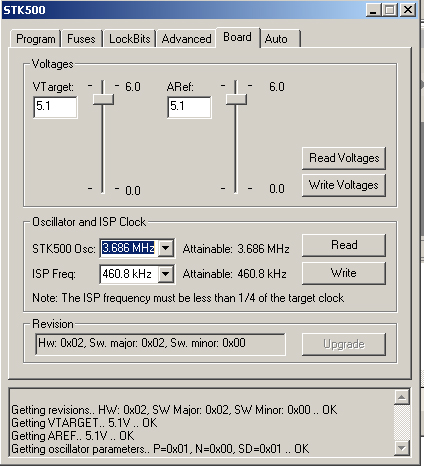Click the ARef slider handle
This screenshot has height=468, width=424.
click(x=236, y=100)
